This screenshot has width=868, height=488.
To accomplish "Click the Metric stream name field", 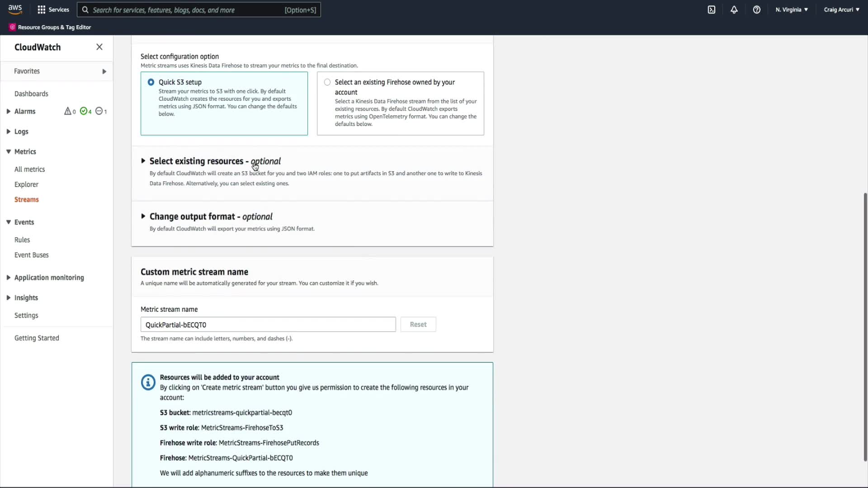I will point(268,325).
